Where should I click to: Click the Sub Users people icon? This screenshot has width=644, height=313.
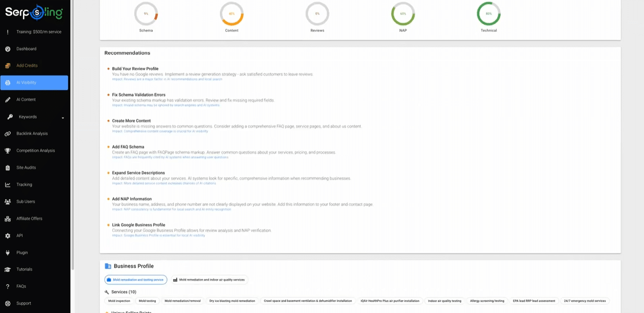7,202
